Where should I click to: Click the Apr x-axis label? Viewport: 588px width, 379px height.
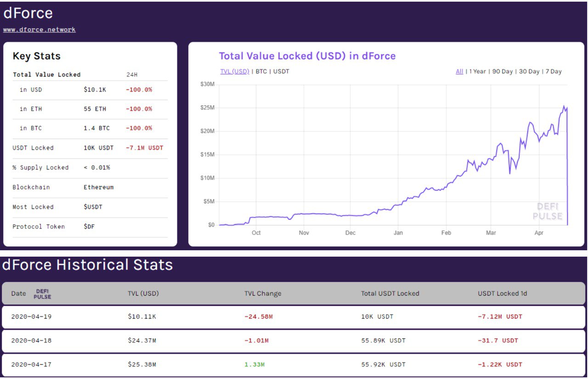click(539, 233)
